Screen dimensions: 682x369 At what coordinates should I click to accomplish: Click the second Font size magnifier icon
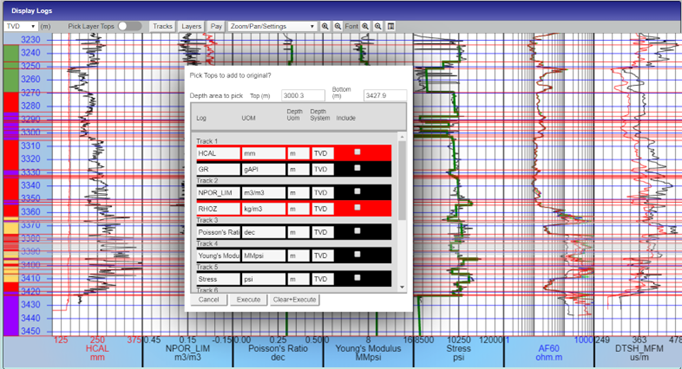(378, 26)
